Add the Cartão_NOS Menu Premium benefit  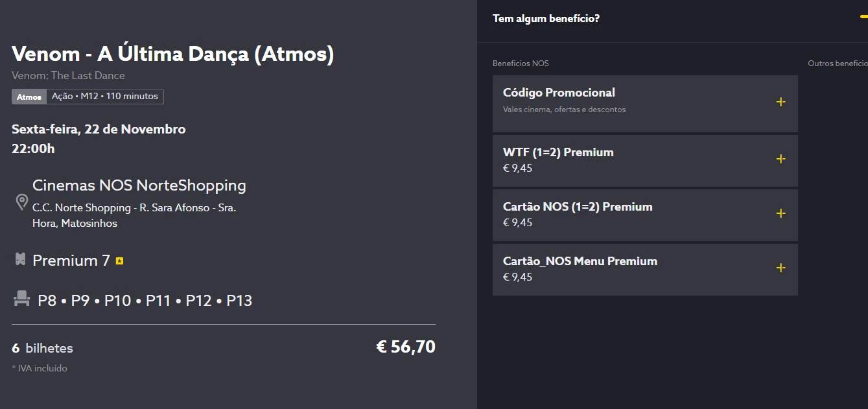[780, 268]
